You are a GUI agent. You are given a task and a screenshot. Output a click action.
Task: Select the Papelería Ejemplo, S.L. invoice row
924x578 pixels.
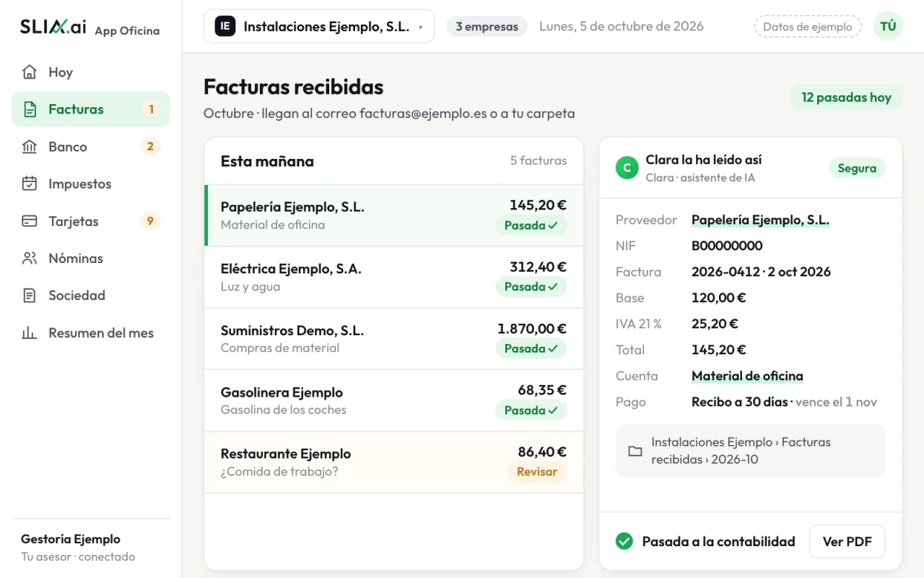pyautogui.click(x=394, y=215)
